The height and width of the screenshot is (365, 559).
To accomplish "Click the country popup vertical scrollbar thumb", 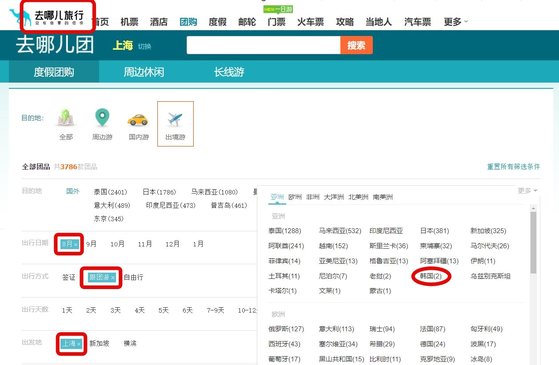I will pos(533,242).
